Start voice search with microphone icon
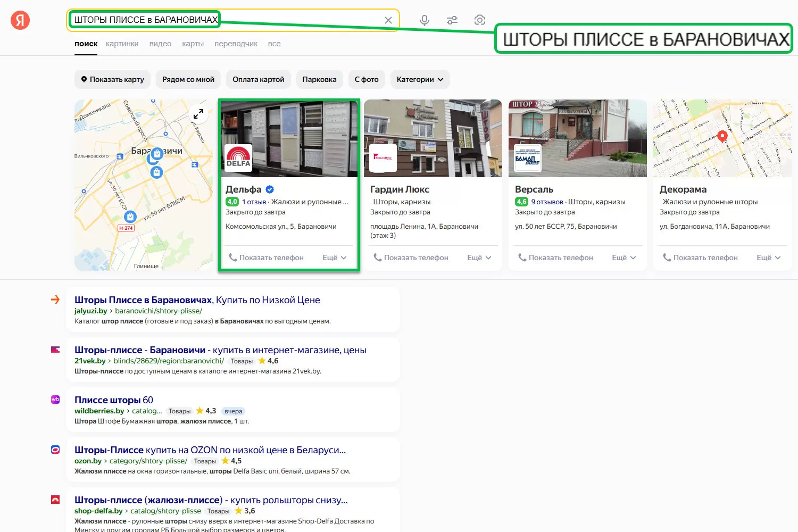Image resolution: width=798 pixels, height=532 pixels. tap(424, 20)
